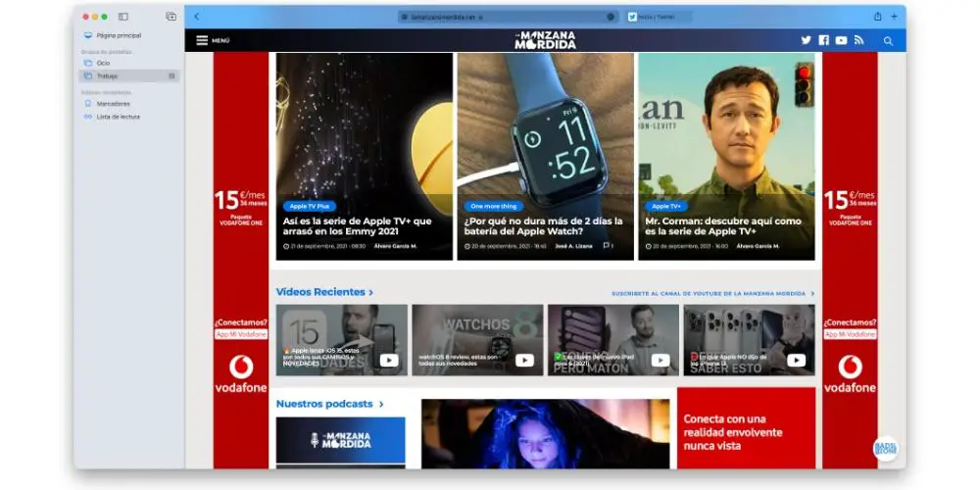Click App Mi Vodafone button in the right ad
Image resolution: width=980 pixels, height=490 pixels.
pos(850,334)
